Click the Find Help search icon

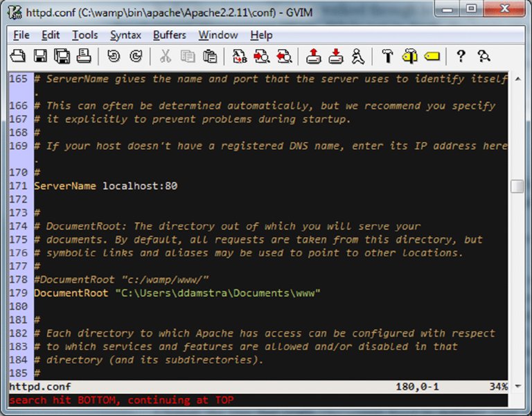pyautogui.click(x=484, y=56)
